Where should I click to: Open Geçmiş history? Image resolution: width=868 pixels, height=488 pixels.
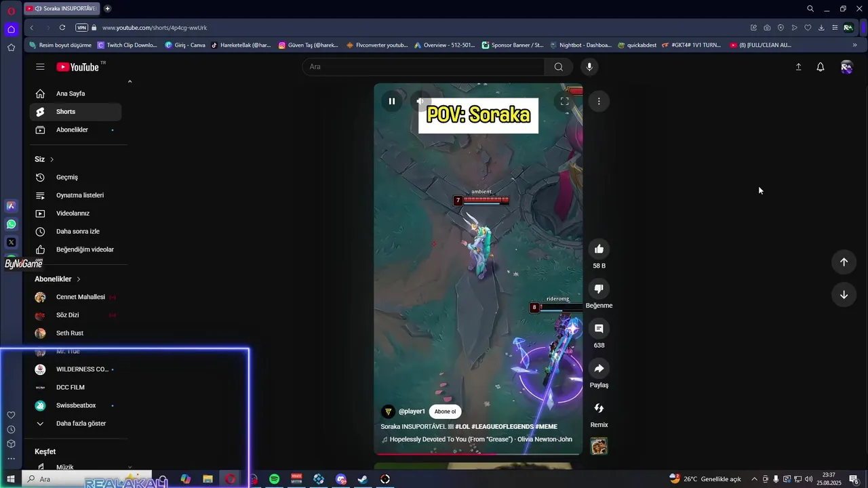(75, 177)
